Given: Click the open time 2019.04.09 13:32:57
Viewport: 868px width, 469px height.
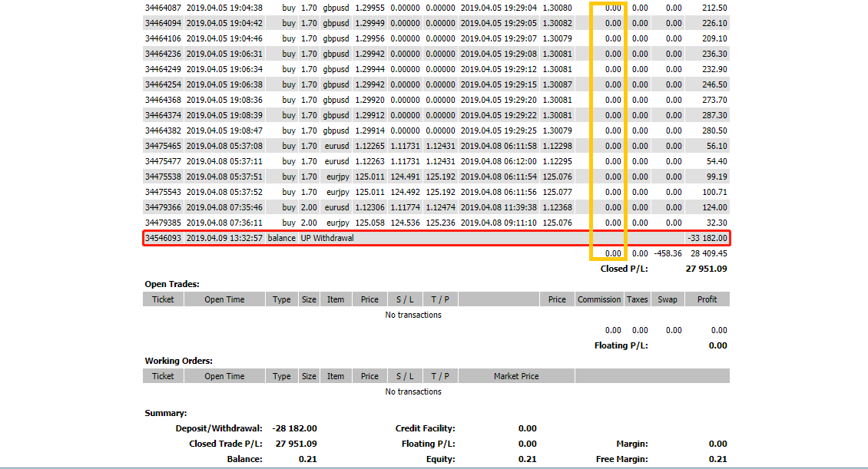Looking at the screenshot, I should 224,238.
